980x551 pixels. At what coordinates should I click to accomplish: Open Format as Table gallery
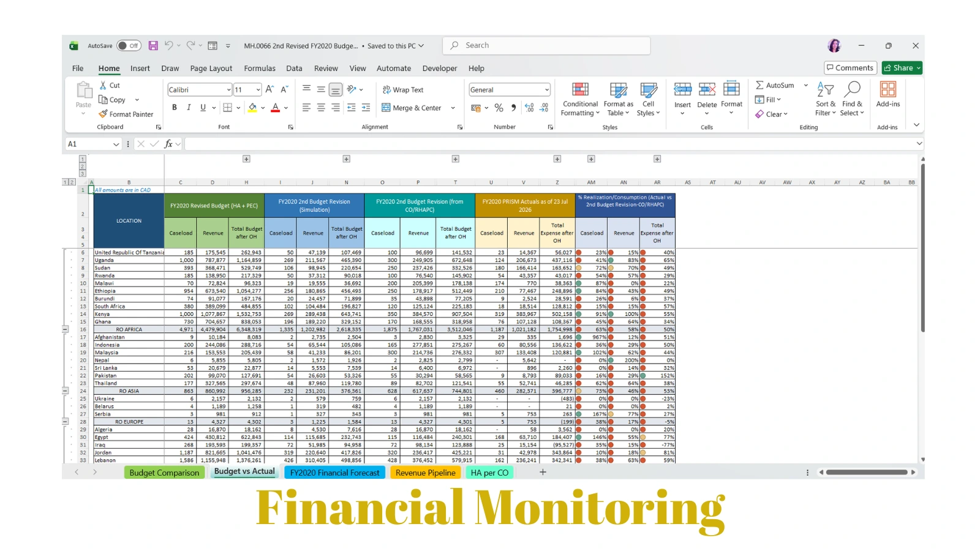[x=619, y=99]
